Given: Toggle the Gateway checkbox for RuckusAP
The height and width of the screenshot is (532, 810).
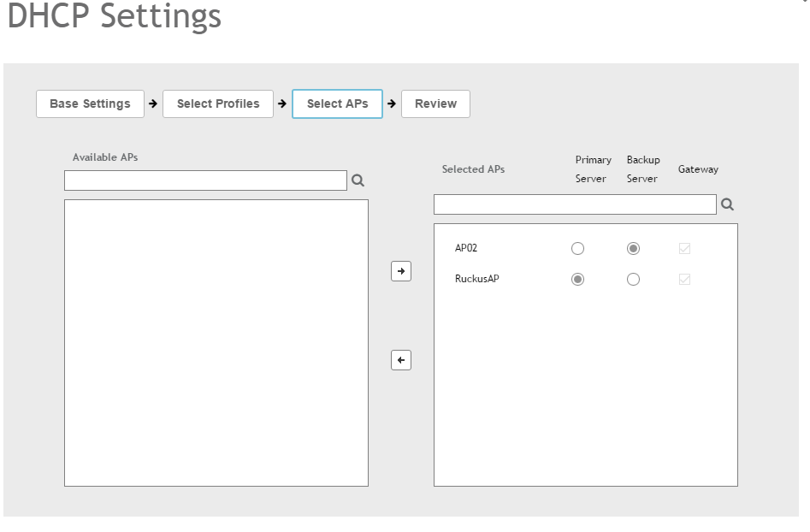Looking at the screenshot, I should pos(684,280).
